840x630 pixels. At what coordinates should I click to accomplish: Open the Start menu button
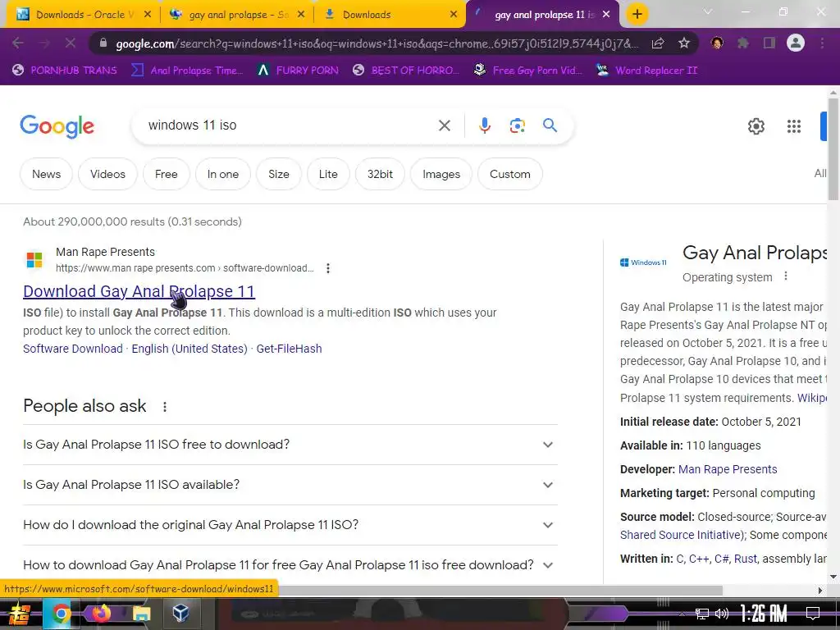(x=19, y=614)
